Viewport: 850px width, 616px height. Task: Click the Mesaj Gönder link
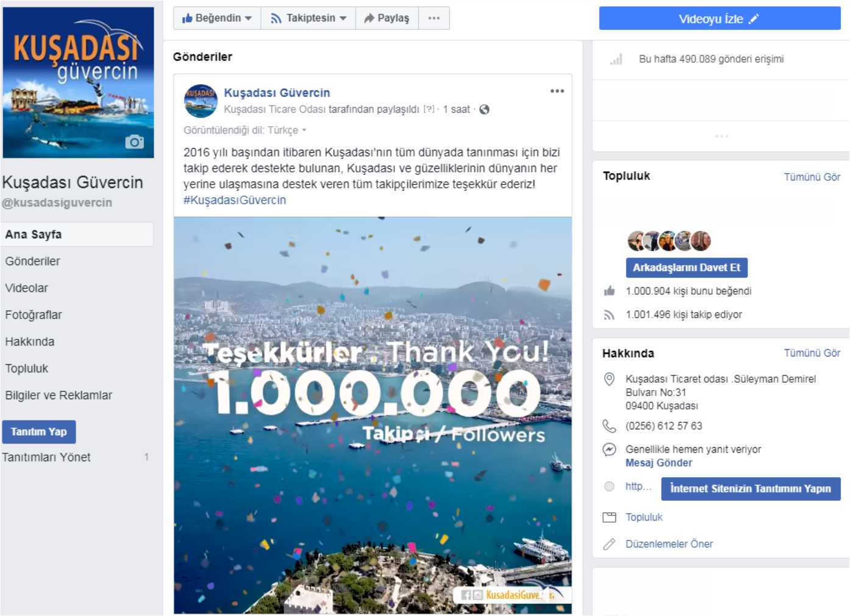659,463
